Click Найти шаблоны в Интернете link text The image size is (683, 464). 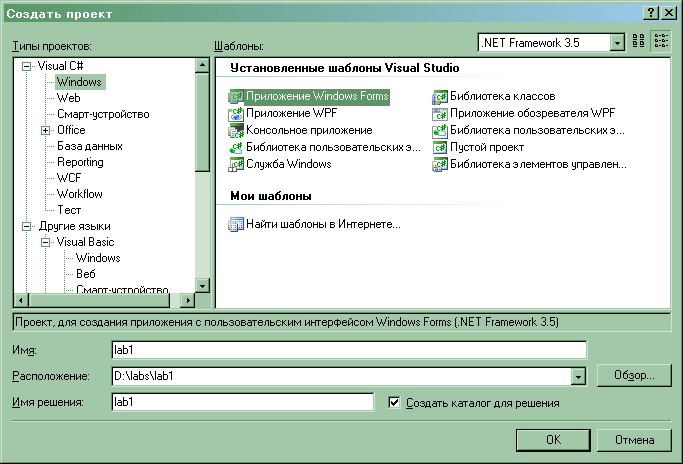[x=323, y=224]
